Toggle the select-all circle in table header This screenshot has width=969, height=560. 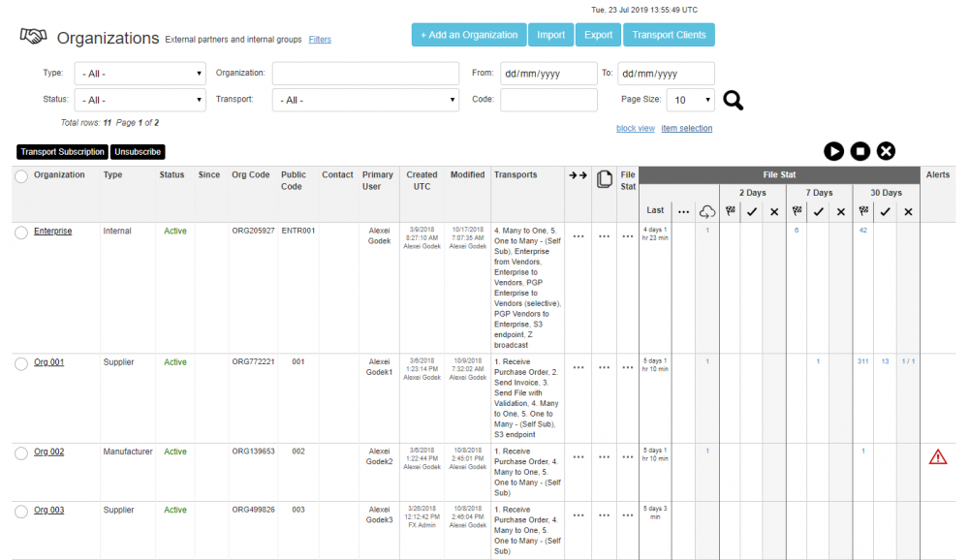click(x=21, y=176)
